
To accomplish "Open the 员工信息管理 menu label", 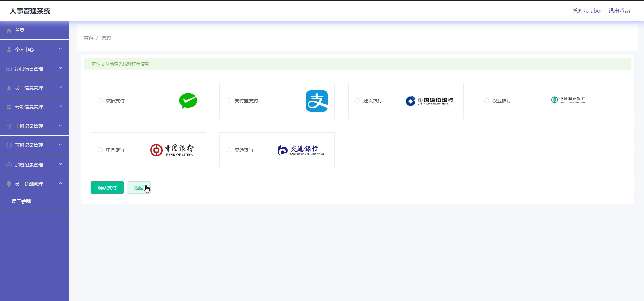I will [29, 88].
